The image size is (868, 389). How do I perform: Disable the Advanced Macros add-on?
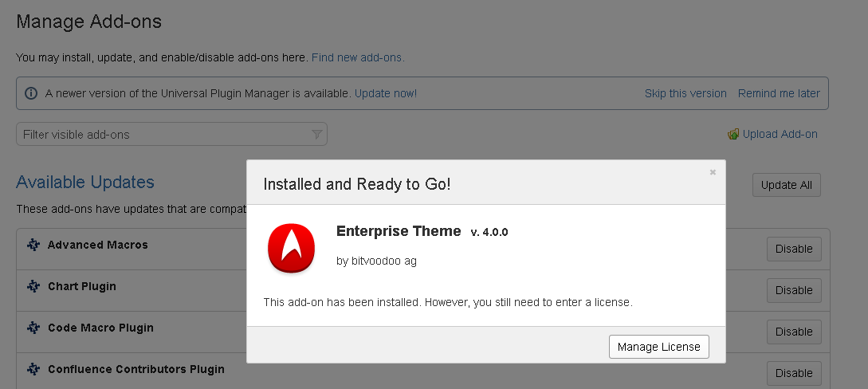pos(794,249)
